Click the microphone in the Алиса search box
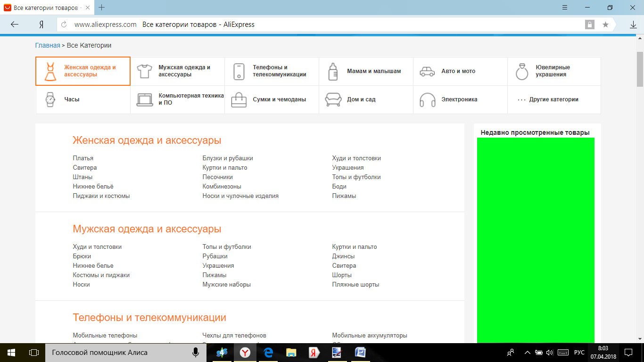Image resolution: width=644 pixels, height=362 pixels. point(195,353)
